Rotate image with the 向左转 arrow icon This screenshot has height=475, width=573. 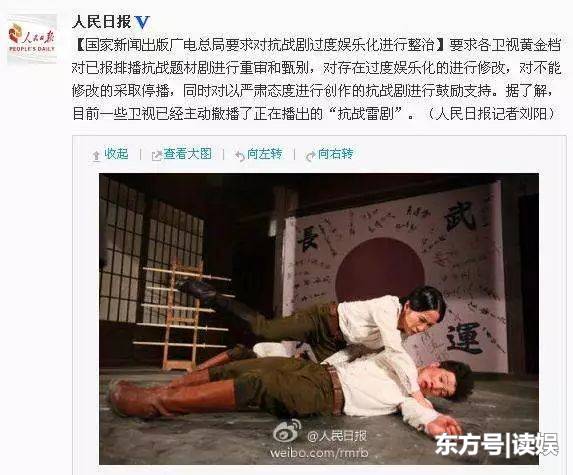(240, 156)
